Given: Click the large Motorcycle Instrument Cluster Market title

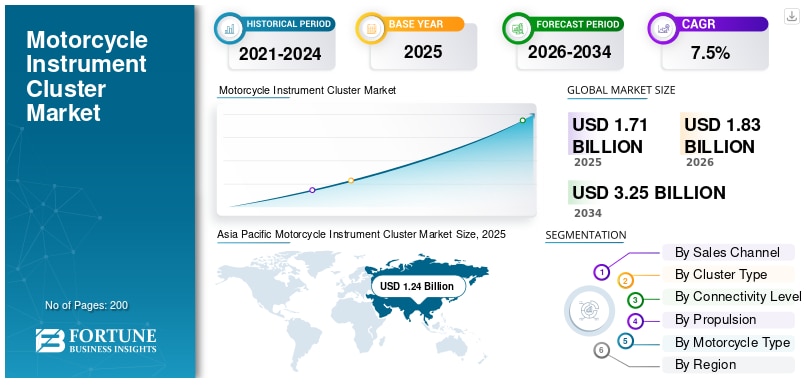Looking at the screenshot, I should click(87, 76).
